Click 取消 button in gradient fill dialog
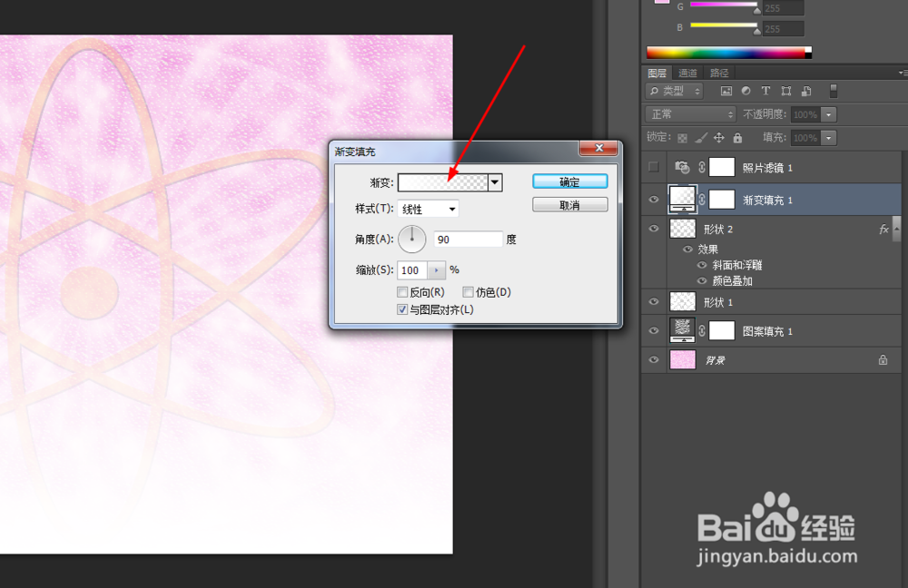Viewport: 908px width, 588px height. [570, 205]
